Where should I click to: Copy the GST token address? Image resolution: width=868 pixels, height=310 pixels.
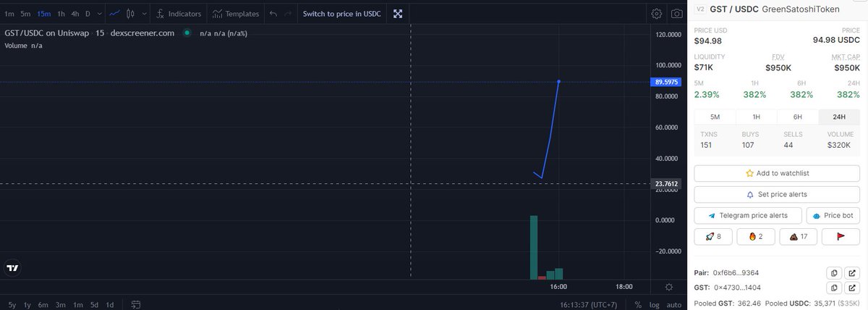point(834,288)
